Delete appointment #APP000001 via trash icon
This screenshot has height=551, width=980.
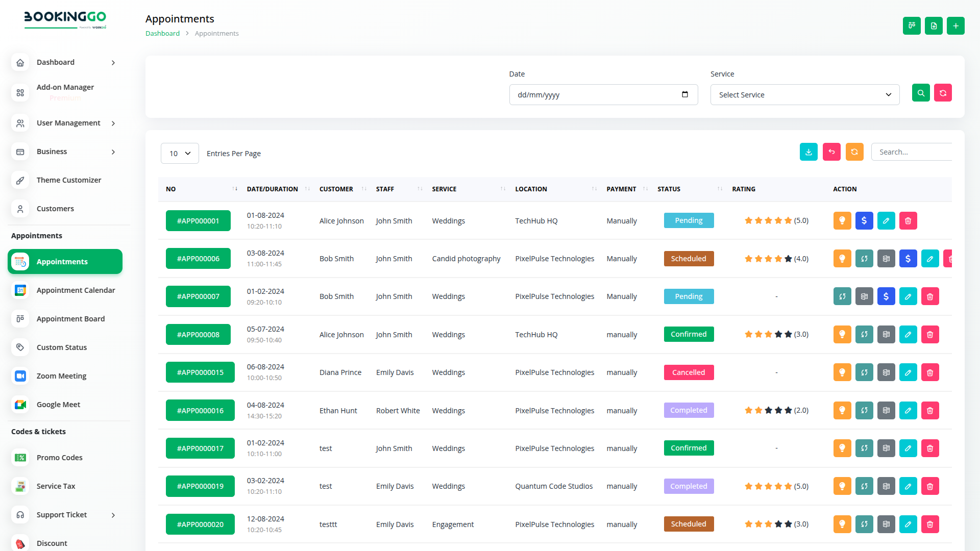point(908,221)
